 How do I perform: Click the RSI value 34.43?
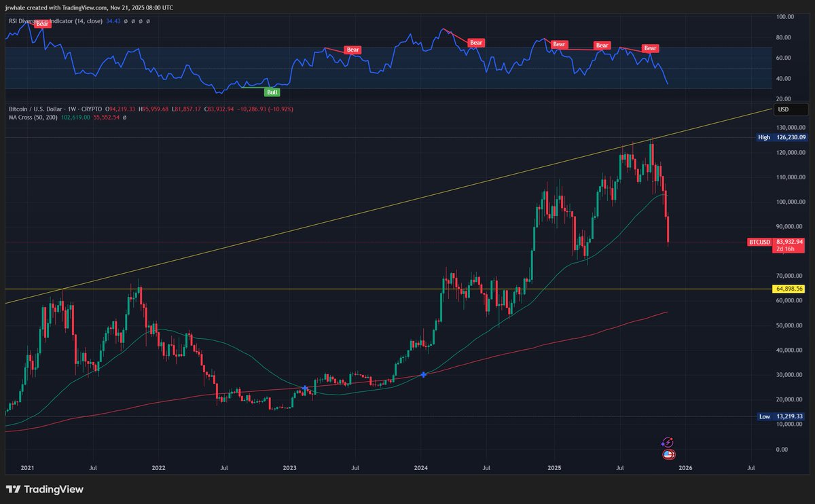[x=113, y=21]
